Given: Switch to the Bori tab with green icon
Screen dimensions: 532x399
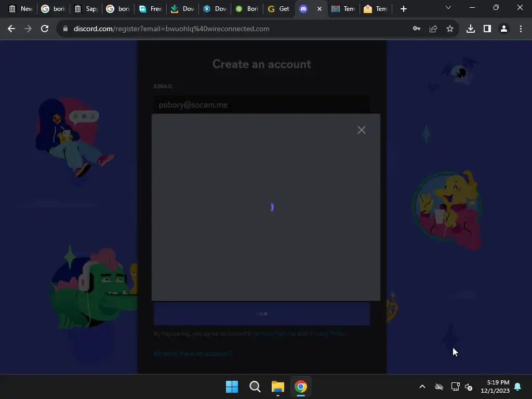Looking at the screenshot, I should coord(247,9).
